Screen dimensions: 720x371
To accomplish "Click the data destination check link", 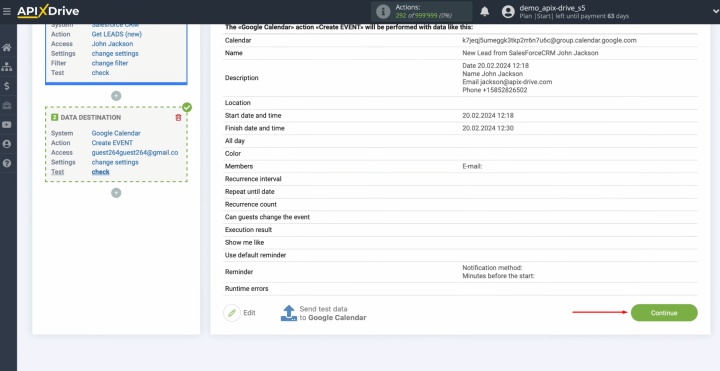I will point(101,172).
